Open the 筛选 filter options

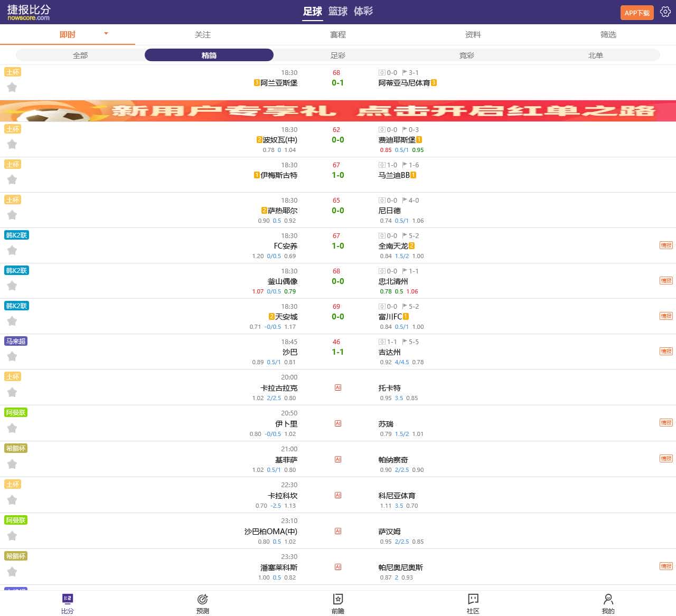point(608,35)
